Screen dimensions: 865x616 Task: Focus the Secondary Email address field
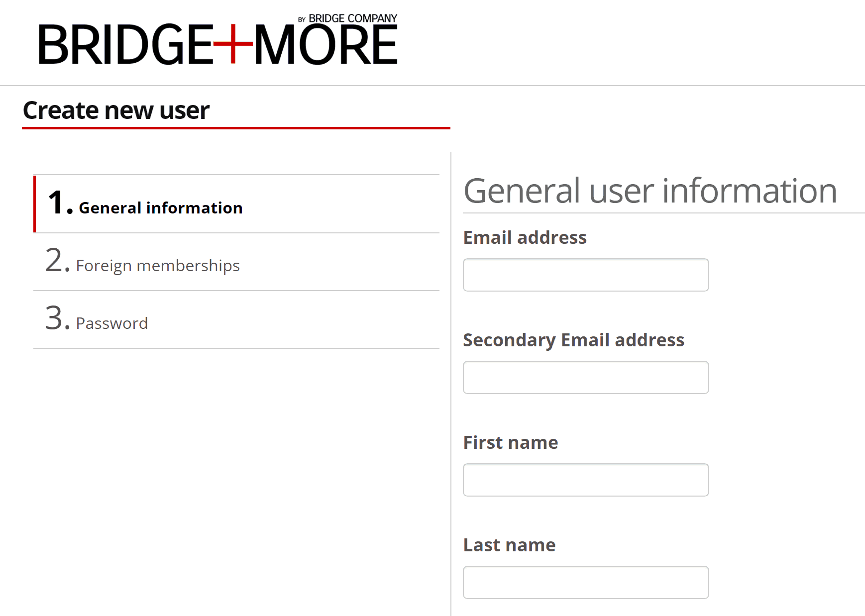585,377
